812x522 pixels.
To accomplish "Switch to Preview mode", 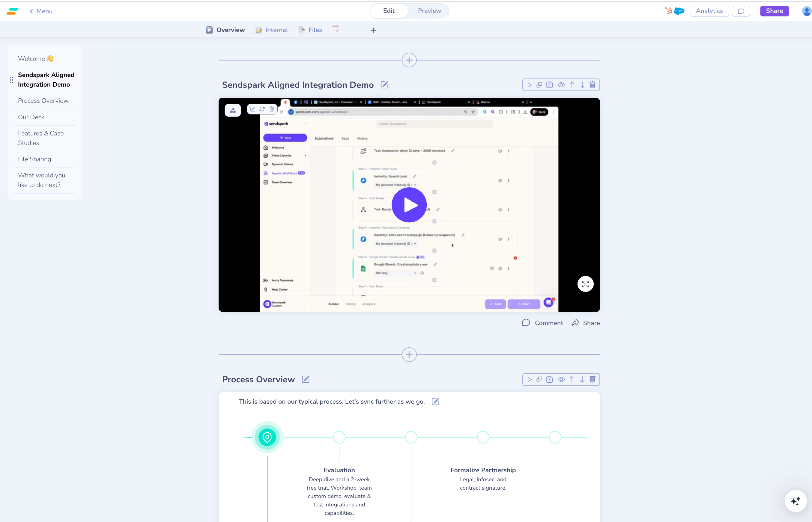I will (x=429, y=11).
